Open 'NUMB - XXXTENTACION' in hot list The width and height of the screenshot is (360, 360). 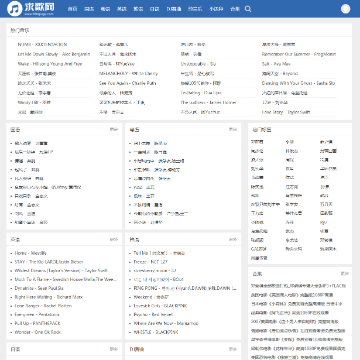[x=42, y=44]
